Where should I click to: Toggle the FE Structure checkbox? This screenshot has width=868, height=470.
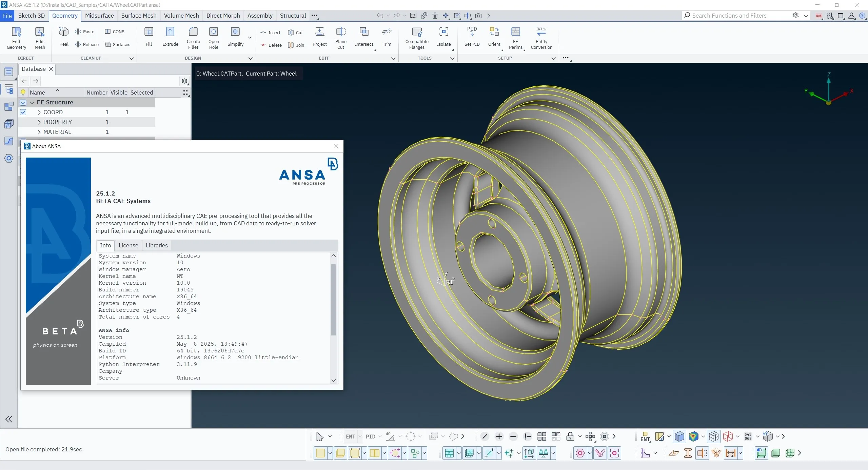click(23, 102)
